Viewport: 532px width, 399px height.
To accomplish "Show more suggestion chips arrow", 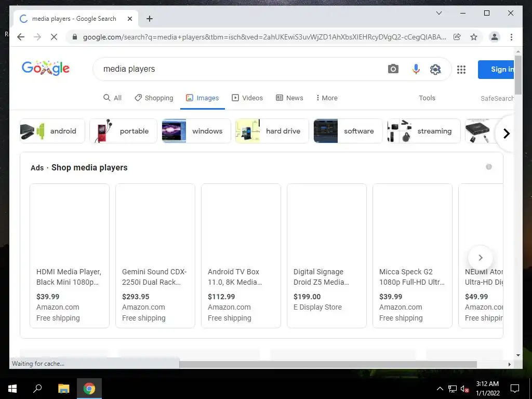I will click(506, 134).
